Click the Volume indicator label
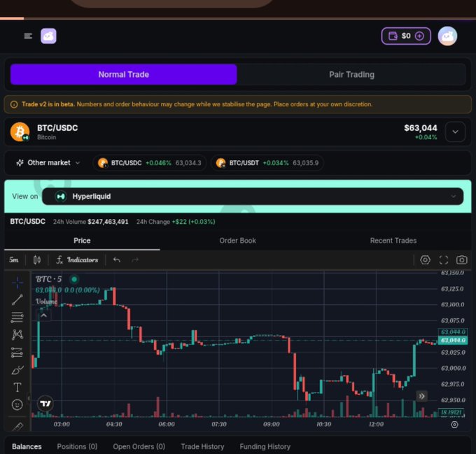Screen dimensions: 476x454 click(x=46, y=302)
